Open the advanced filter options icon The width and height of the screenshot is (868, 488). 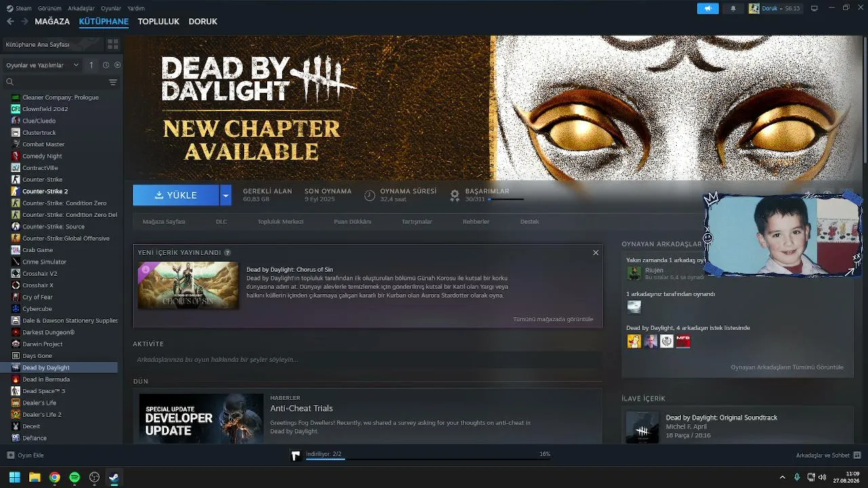[x=113, y=82]
